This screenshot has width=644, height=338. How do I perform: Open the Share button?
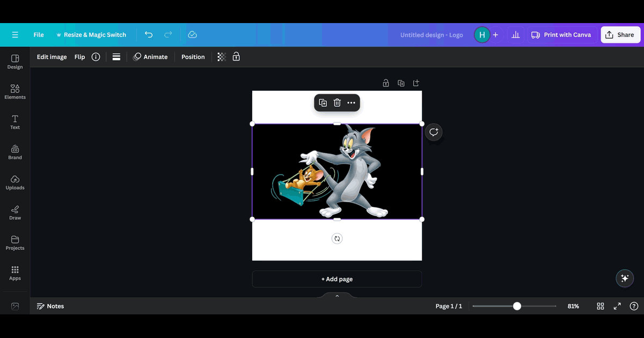(620, 35)
